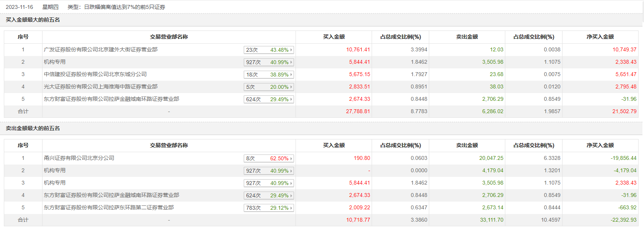Open 中信建投证券北京东城分公司 link
Screen dimensions: 644x229
(x=95, y=74)
